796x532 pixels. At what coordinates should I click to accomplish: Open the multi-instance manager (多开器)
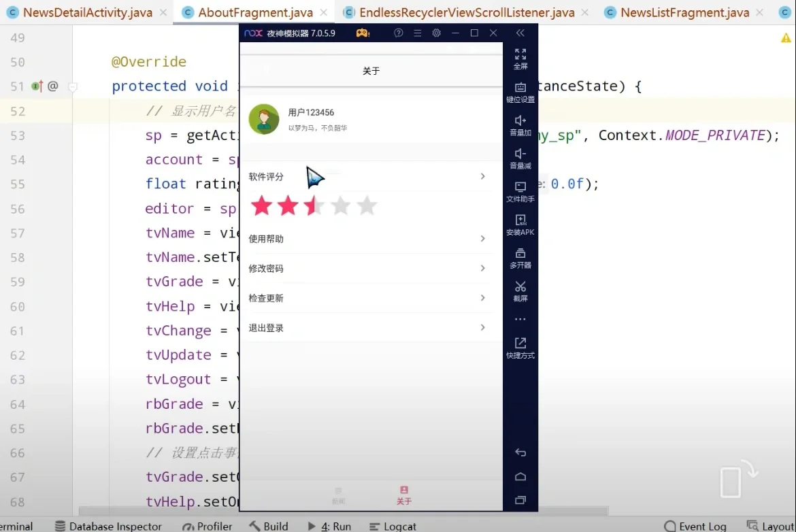coord(520,257)
